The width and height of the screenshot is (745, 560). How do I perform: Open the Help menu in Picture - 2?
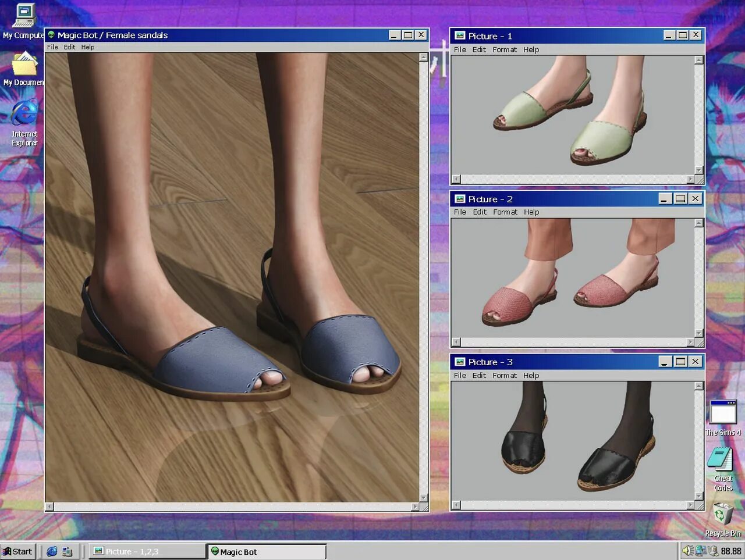coord(531,212)
